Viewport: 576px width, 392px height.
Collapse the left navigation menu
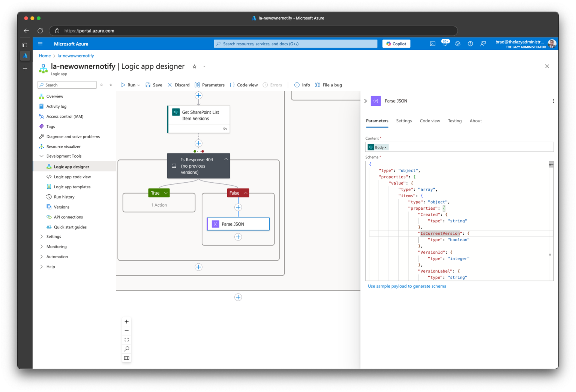coord(111,85)
